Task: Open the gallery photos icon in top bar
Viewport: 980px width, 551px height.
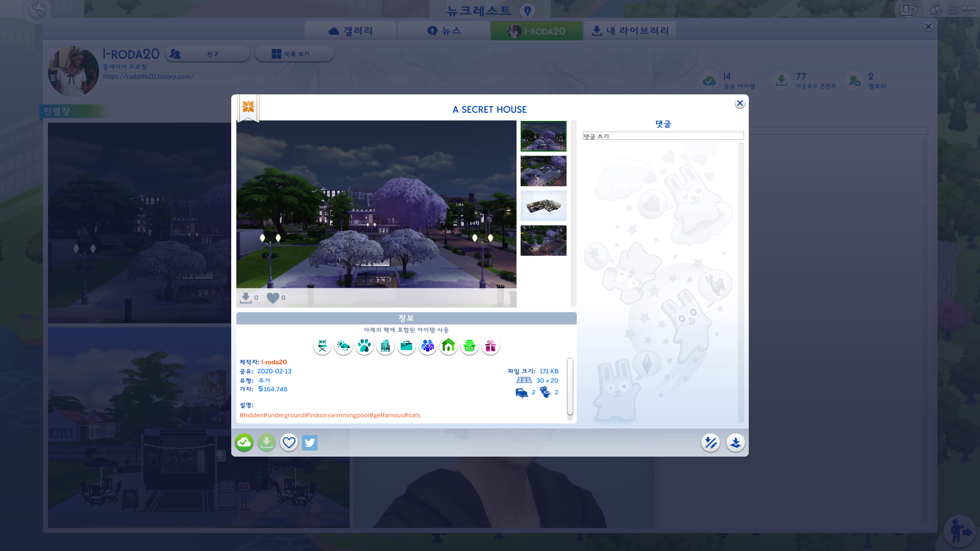Action: click(x=909, y=9)
